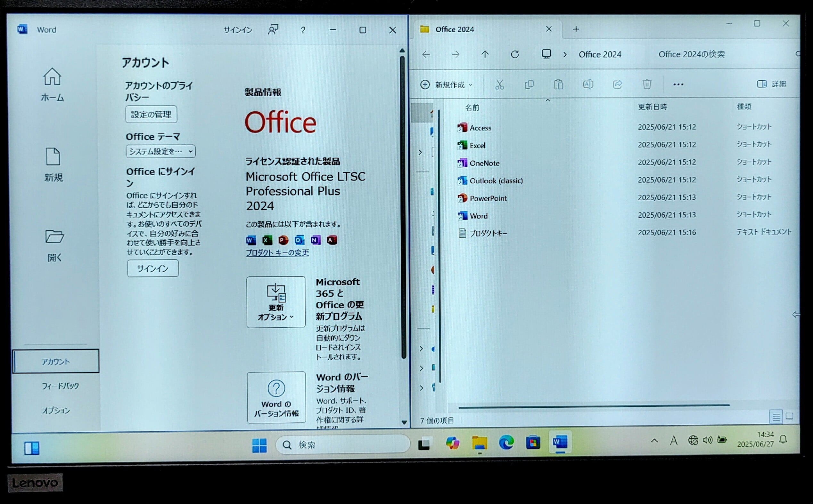The width and height of the screenshot is (813, 504).
Task: Expand the 更新オプション dropdown button
Action: pos(275,302)
